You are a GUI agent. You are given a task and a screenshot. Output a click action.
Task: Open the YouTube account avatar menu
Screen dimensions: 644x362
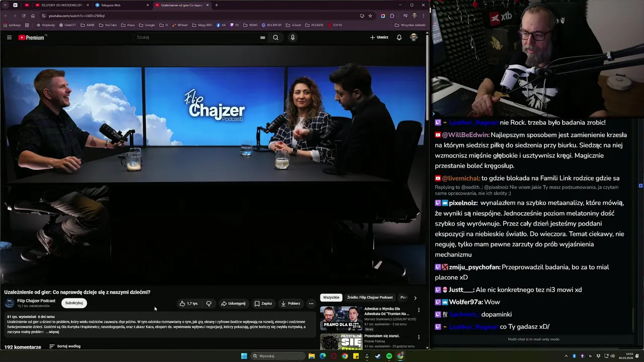[414, 37]
